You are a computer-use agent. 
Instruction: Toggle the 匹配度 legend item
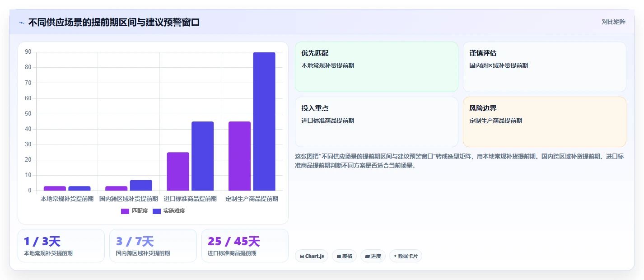click(x=135, y=211)
